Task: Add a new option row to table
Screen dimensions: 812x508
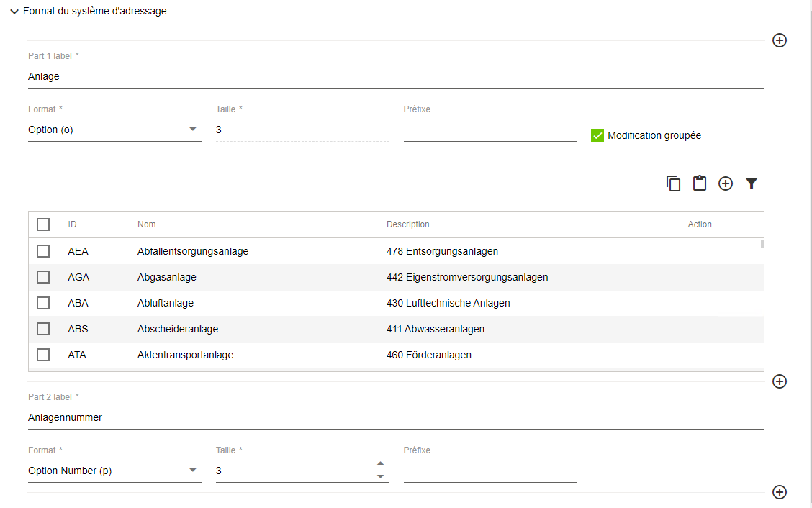Action: pyautogui.click(x=726, y=183)
